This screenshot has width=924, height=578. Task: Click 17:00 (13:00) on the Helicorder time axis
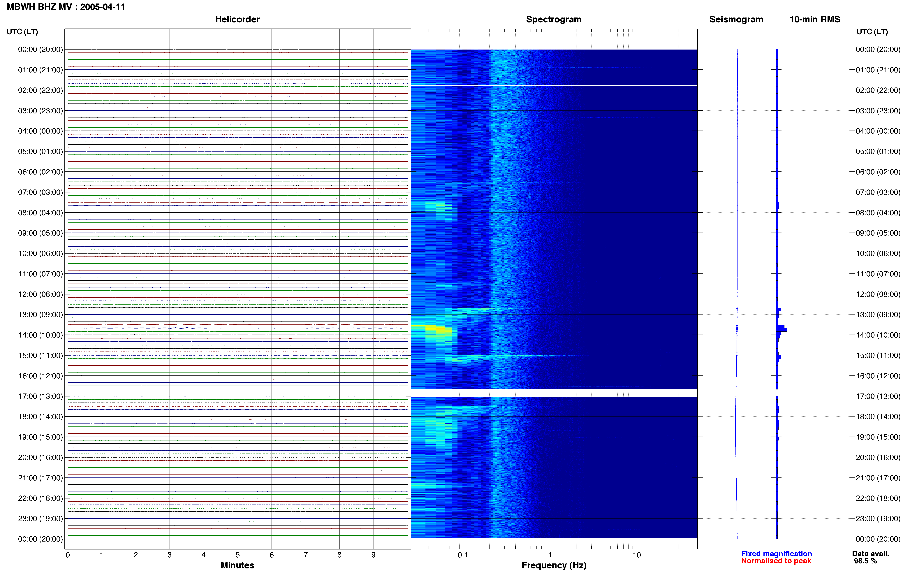[41, 396]
